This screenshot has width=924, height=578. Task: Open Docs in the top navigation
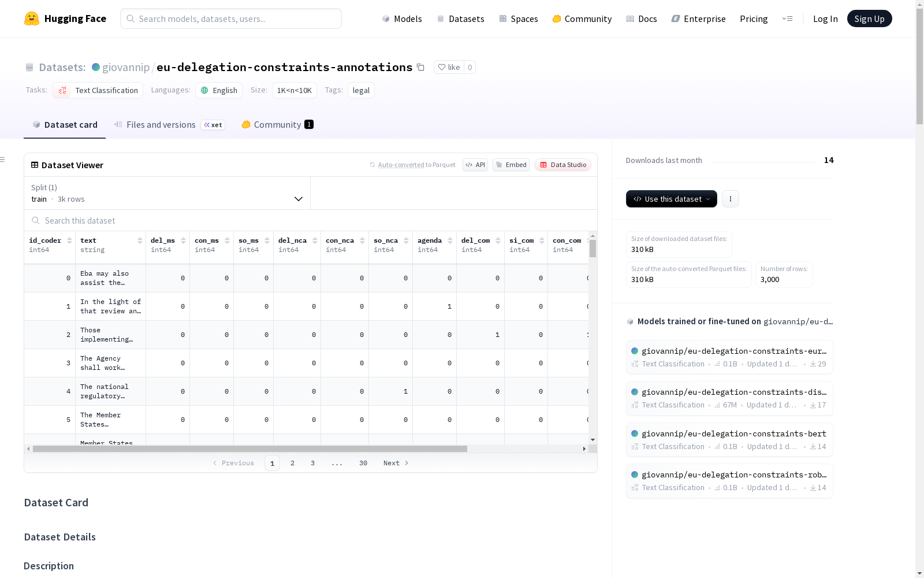(642, 18)
